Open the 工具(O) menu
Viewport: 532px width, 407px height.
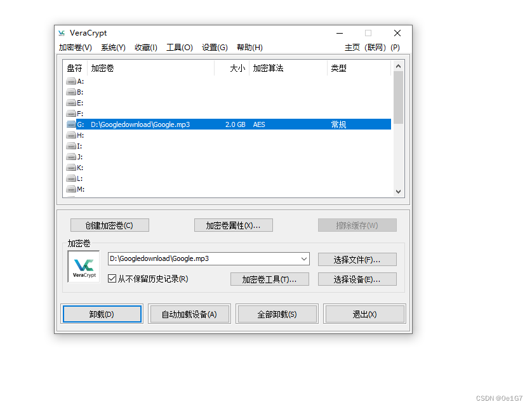pyautogui.click(x=180, y=48)
